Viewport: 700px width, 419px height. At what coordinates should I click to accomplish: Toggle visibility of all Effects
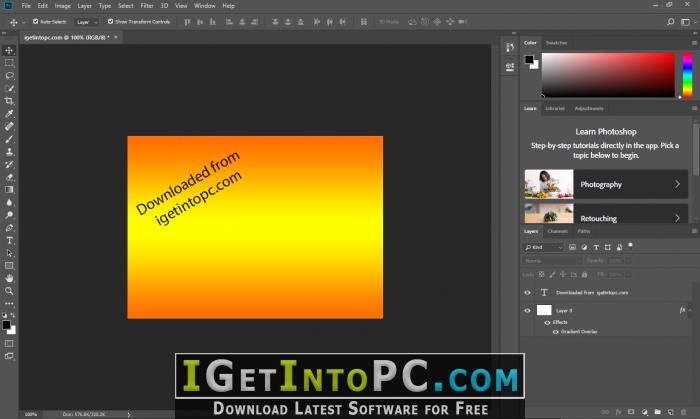coord(547,322)
